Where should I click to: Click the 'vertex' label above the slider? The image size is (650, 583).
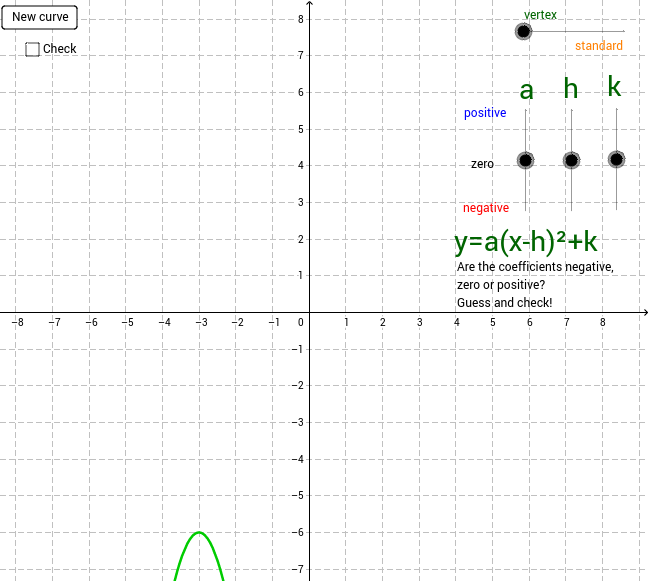click(540, 15)
